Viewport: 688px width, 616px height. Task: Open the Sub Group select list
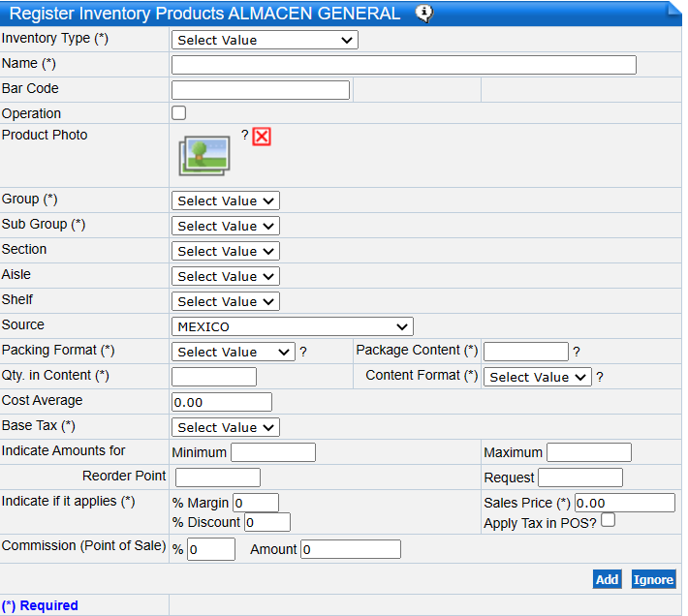click(226, 226)
